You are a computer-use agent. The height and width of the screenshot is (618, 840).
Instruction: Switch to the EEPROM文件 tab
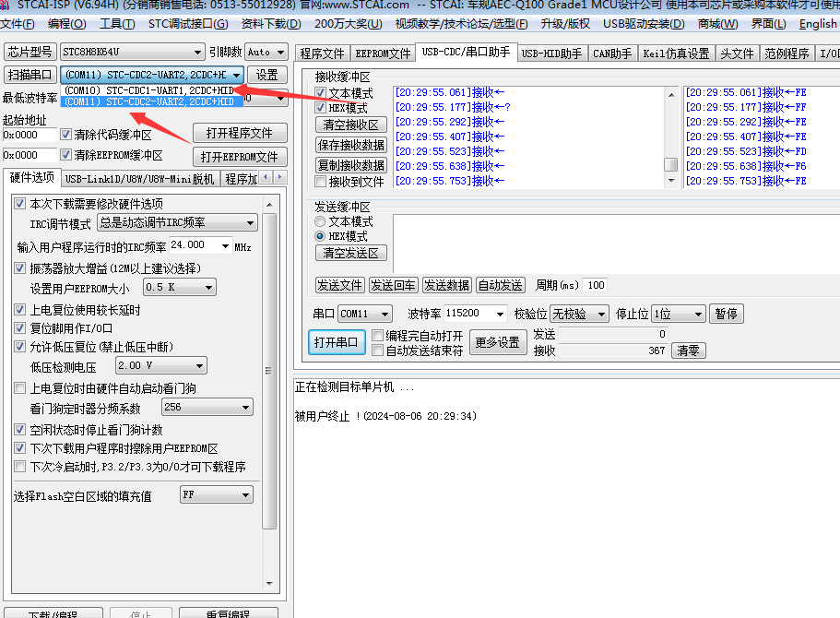point(383,53)
